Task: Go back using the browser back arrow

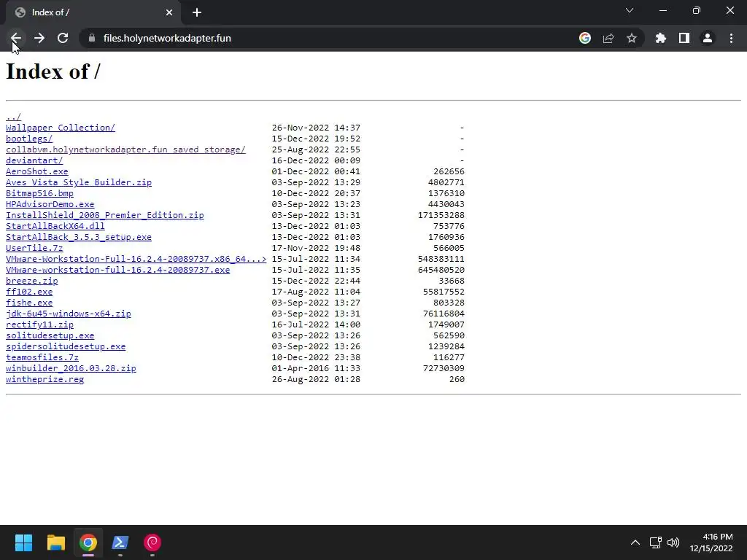Action: tap(16, 38)
